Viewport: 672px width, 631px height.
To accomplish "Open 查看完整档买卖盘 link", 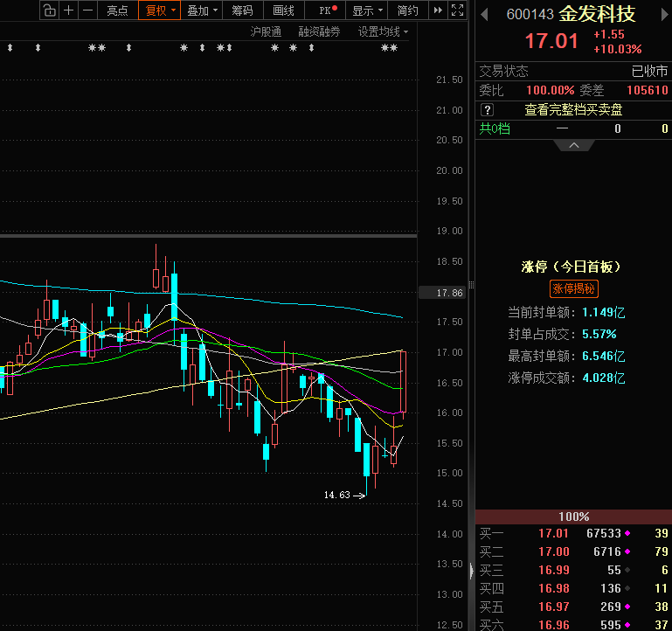I will [573, 110].
